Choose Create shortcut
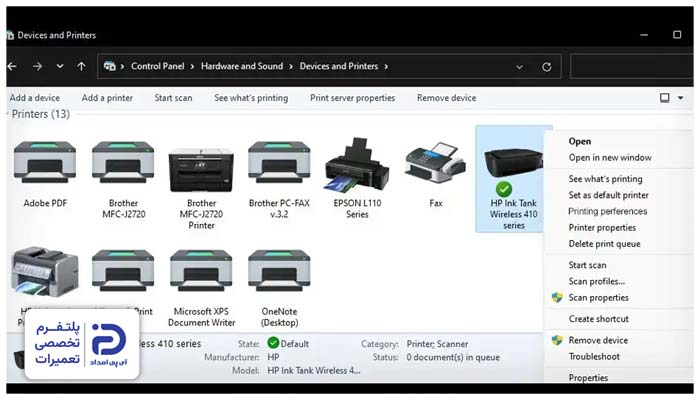 [598, 319]
